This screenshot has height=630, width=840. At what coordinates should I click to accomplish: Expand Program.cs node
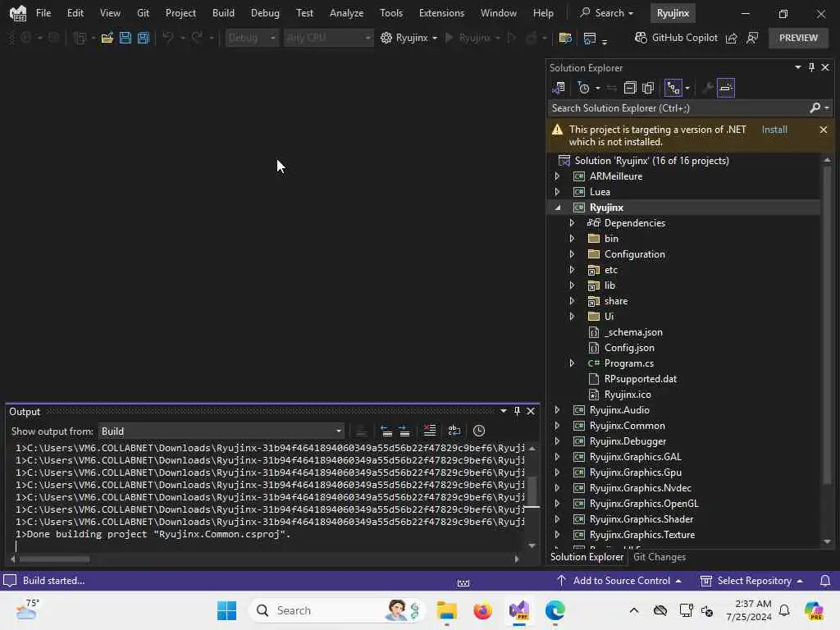(572, 363)
